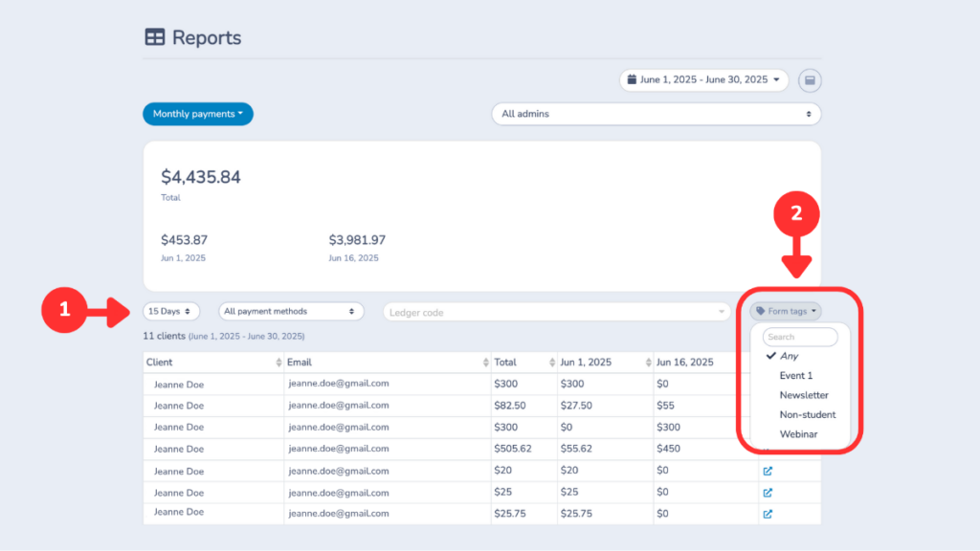Image resolution: width=980 pixels, height=551 pixels.
Task: Open the All admins dropdown
Action: [x=656, y=113]
